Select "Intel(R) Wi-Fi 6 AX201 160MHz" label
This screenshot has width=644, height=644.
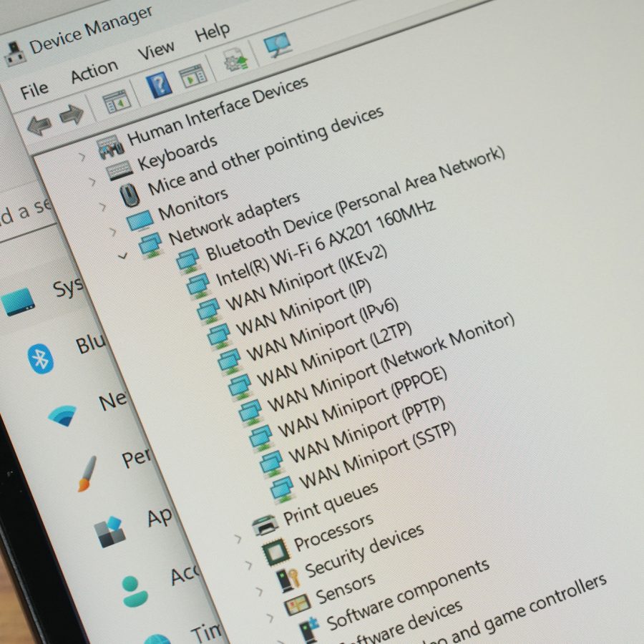pyautogui.click(x=326, y=243)
